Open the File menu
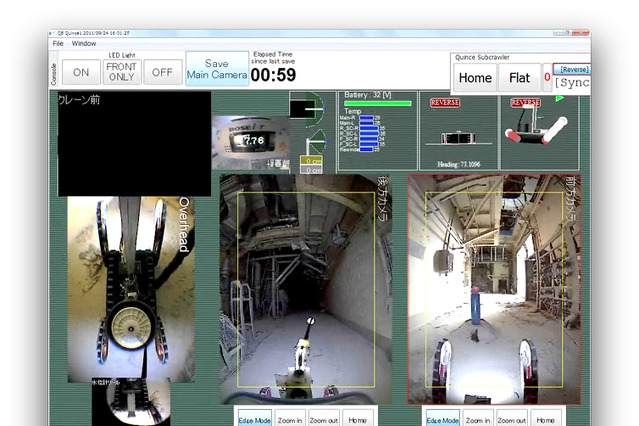 coord(57,43)
